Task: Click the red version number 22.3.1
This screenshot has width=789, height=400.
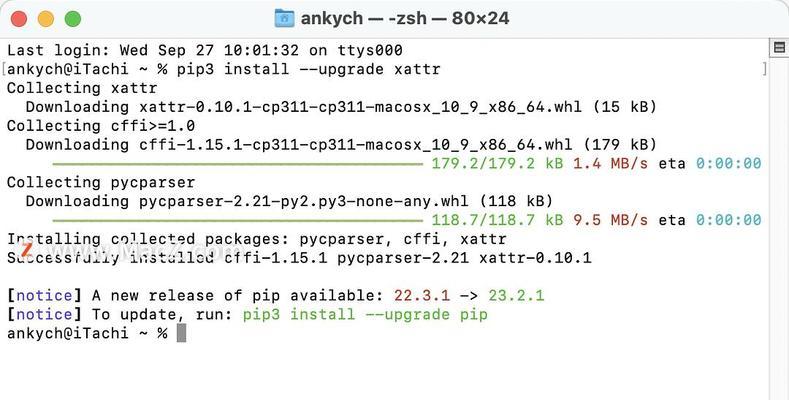Action: [x=422, y=295]
